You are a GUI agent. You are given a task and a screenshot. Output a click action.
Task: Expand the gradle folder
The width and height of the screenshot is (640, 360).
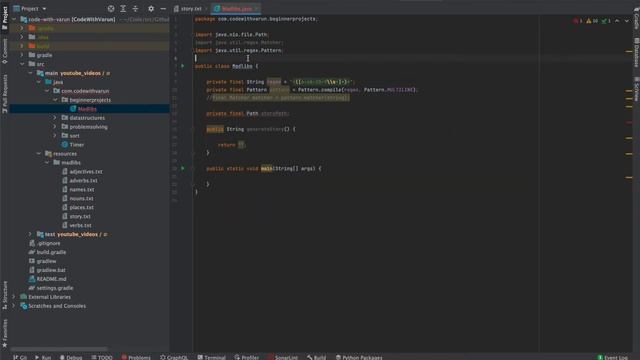point(22,55)
